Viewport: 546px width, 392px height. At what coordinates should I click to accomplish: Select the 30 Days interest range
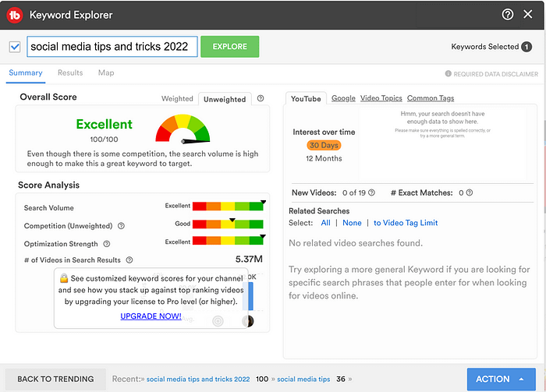pos(324,145)
